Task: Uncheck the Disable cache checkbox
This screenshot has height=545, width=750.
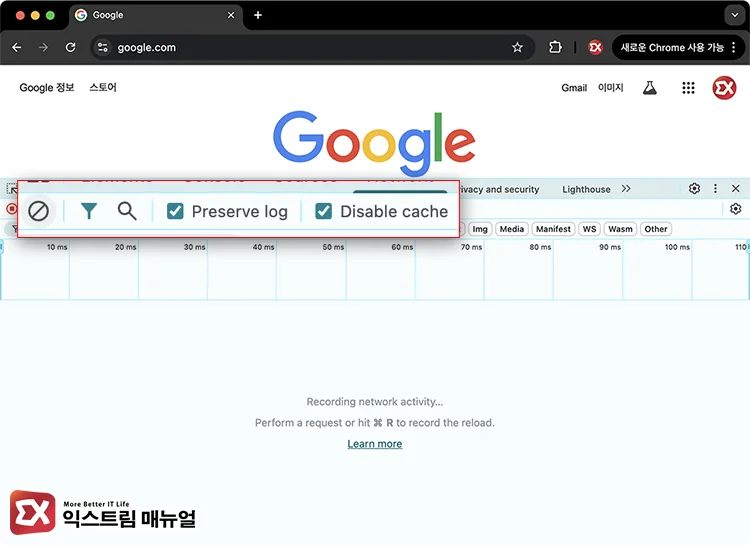Action: [323, 211]
